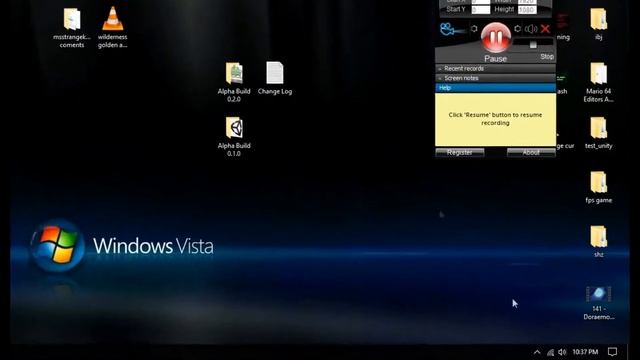Close the recorder with red X
The width and height of the screenshot is (640, 360).
[x=545, y=29]
